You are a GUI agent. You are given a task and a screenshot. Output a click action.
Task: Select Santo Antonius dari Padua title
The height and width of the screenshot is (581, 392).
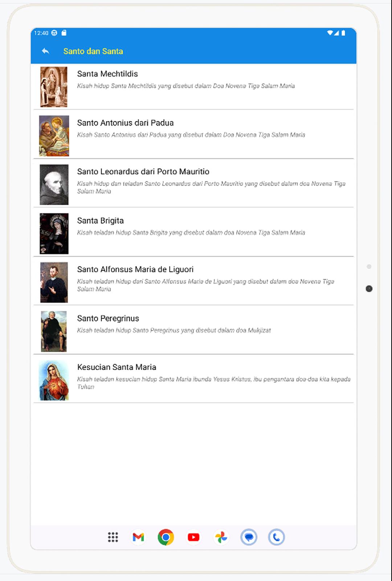pos(125,123)
